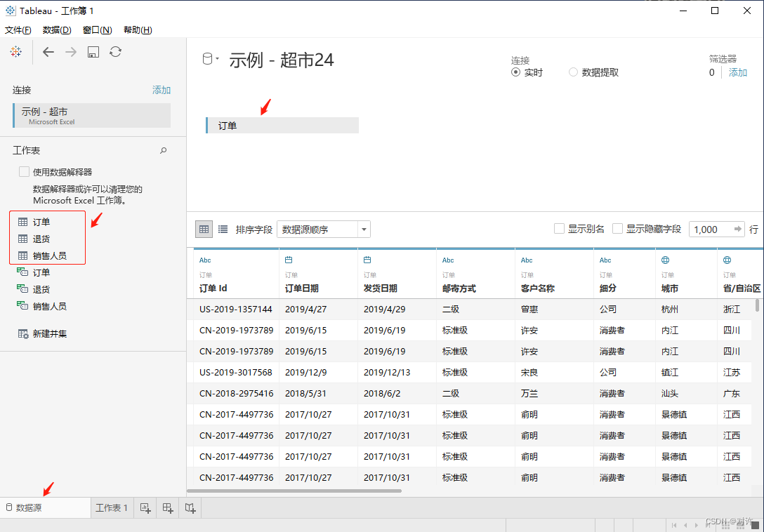Click the horizontal scrollbar of the data grid

coord(294,491)
